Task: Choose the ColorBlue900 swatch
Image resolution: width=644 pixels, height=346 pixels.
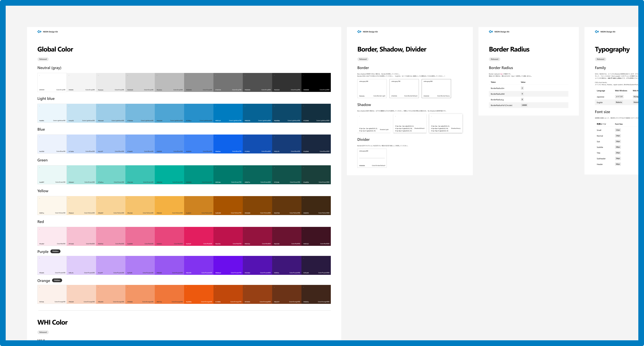Action: coord(287,144)
